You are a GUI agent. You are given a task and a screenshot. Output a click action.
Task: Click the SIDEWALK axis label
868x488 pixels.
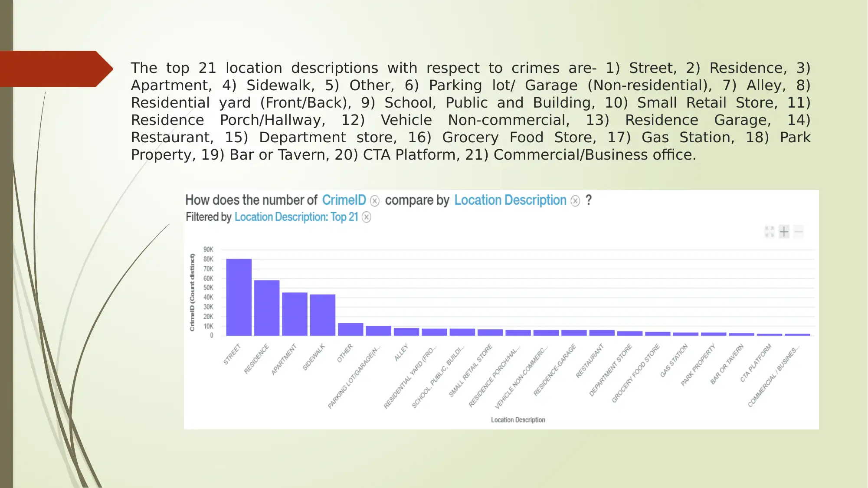coord(314,357)
